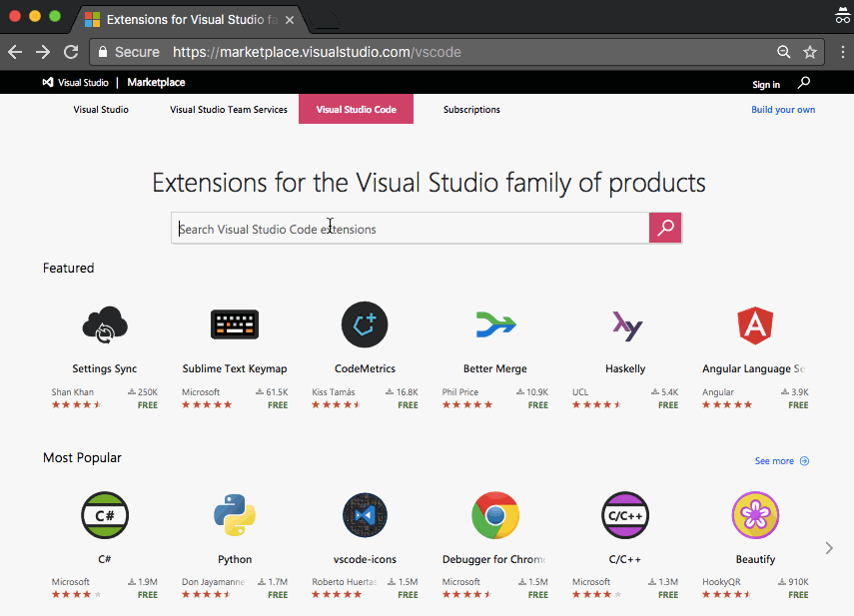The height and width of the screenshot is (616, 854).
Task: Open the Debugger for Chrome icon
Action: pyautogui.click(x=495, y=515)
